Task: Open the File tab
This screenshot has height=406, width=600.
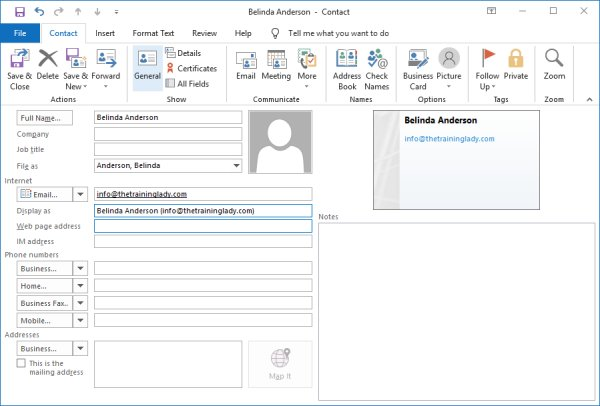Action: [x=20, y=33]
